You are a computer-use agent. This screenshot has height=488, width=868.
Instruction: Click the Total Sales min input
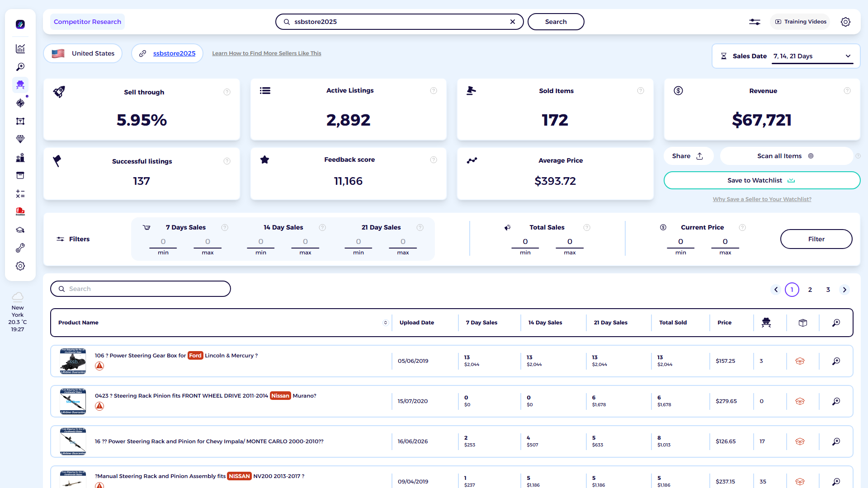(525, 242)
